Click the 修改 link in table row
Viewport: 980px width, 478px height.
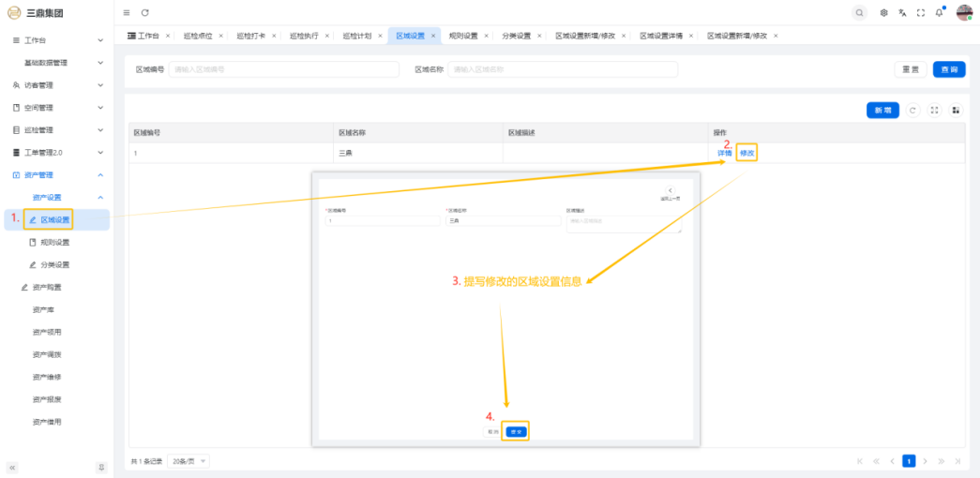click(x=746, y=152)
